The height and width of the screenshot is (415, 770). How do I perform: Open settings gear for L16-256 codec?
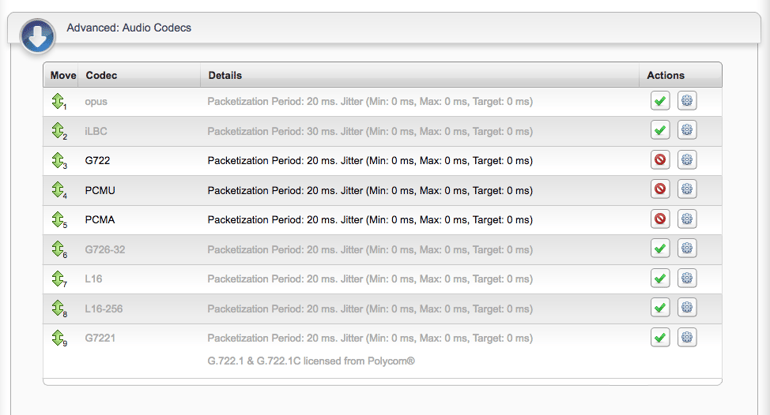(x=686, y=308)
